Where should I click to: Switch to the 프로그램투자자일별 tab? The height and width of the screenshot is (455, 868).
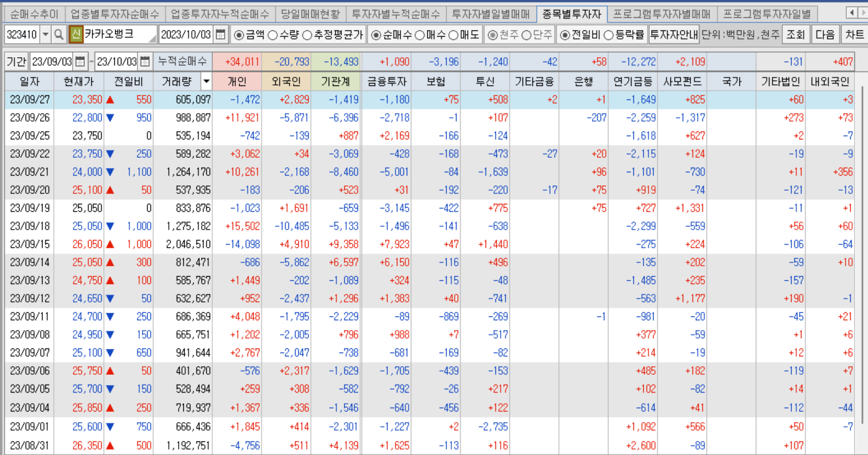coord(766,13)
